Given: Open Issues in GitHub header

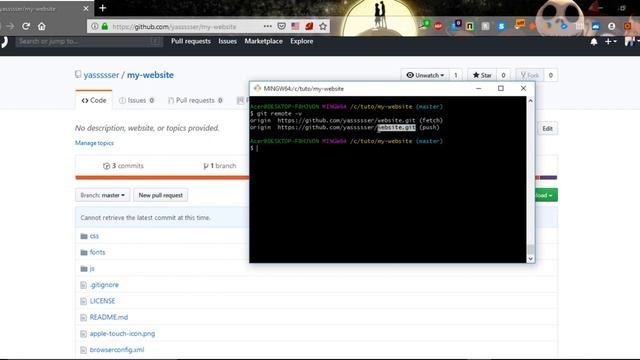Looking at the screenshot, I should pos(227,41).
